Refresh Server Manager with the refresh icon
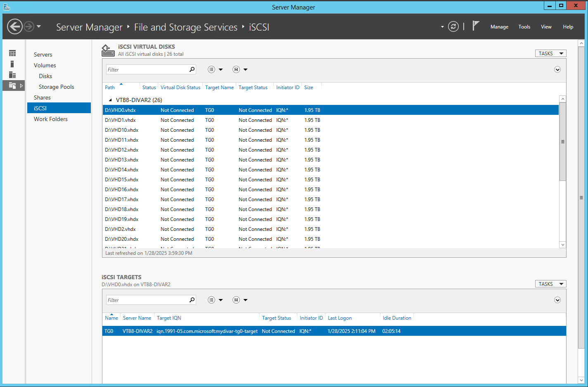Image resolution: width=588 pixels, height=387 pixels. 453,27
